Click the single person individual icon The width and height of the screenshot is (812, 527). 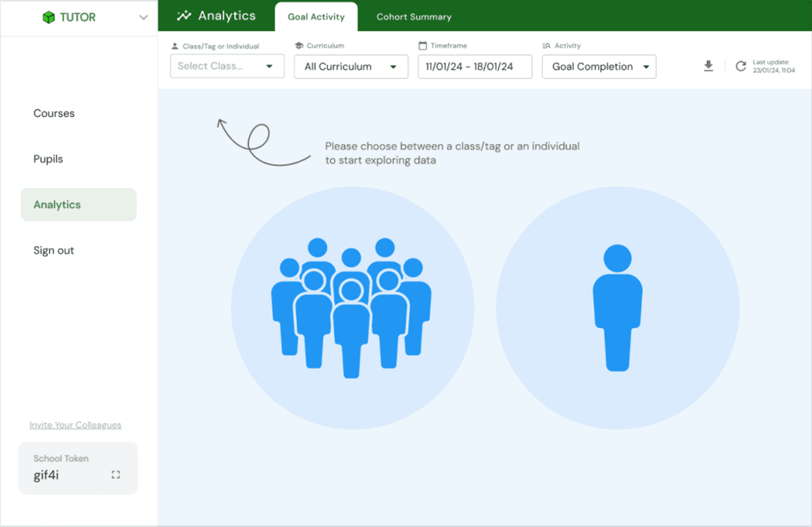point(617,307)
